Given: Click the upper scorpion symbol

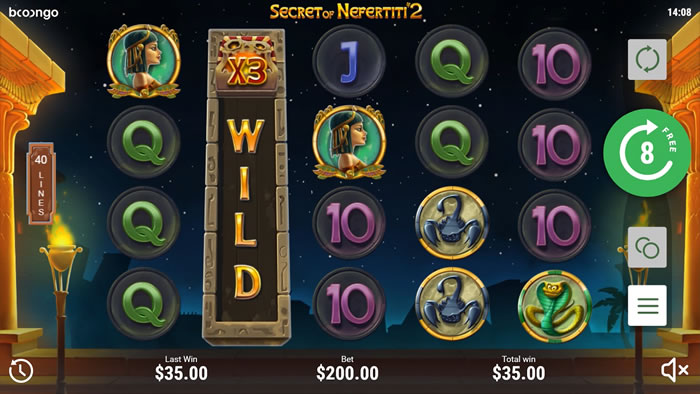Looking at the screenshot, I should [452, 223].
